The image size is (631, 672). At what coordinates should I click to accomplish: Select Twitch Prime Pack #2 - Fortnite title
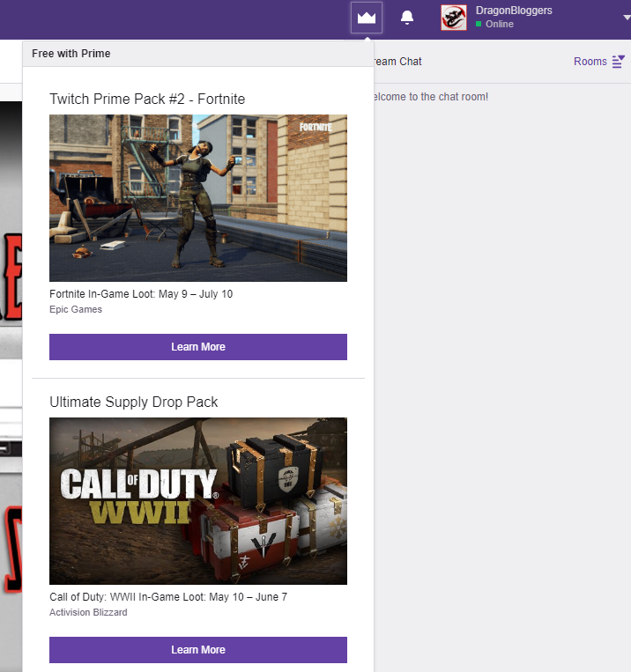tap(147, 99)
